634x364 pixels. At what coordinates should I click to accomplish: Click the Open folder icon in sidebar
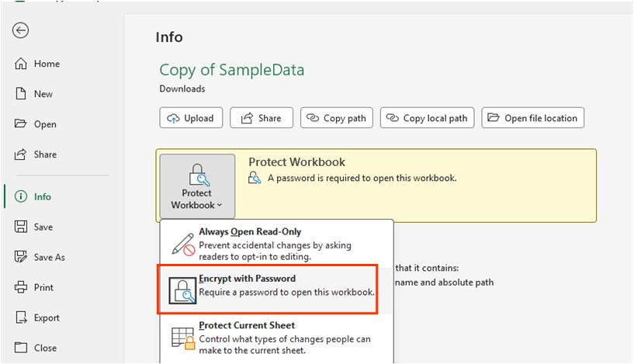(21, 123)
